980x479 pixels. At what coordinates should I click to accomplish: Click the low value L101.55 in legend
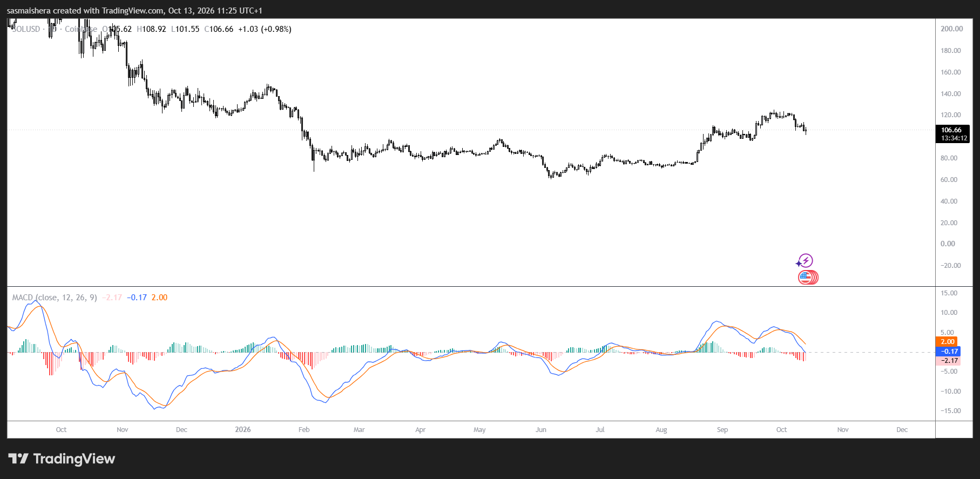[185, 29]
